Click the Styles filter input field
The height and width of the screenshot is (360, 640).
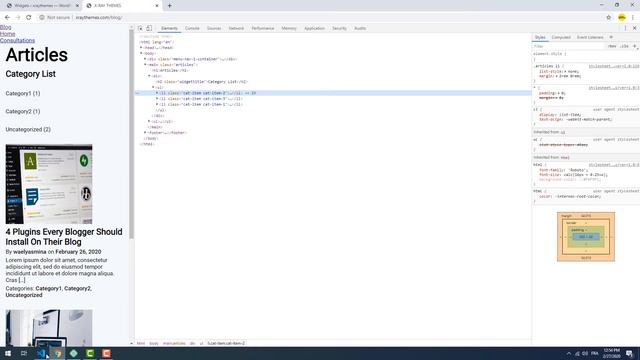(x=569, y=46)
